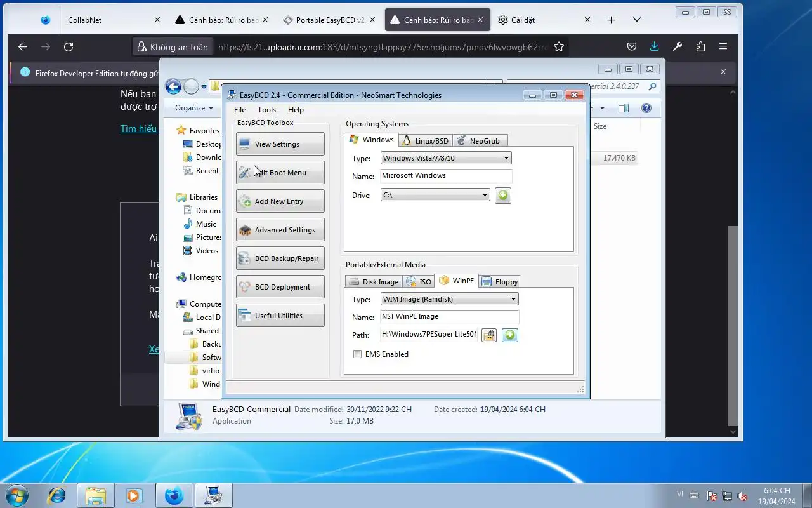This screenshot has height=508, width=812.
Task: Open Windows Media Player from taskbar
Action: pyautogui.click(x=133, y=495)
